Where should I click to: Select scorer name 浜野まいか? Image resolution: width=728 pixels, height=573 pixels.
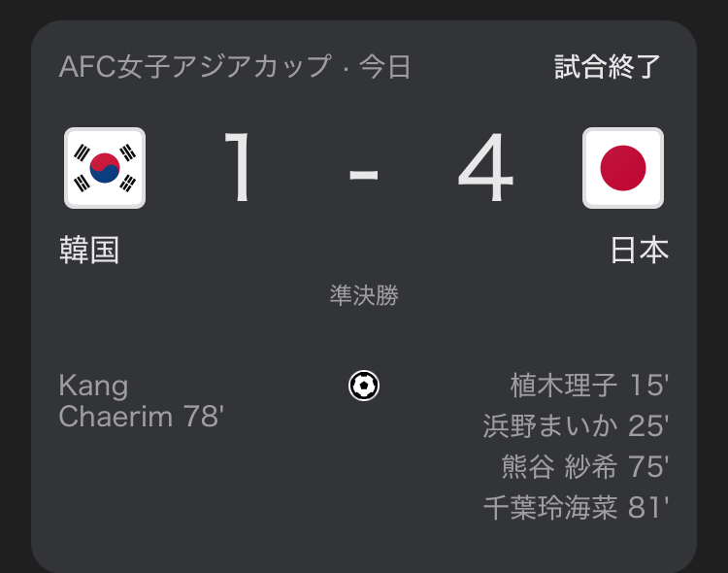coord(550,426)
